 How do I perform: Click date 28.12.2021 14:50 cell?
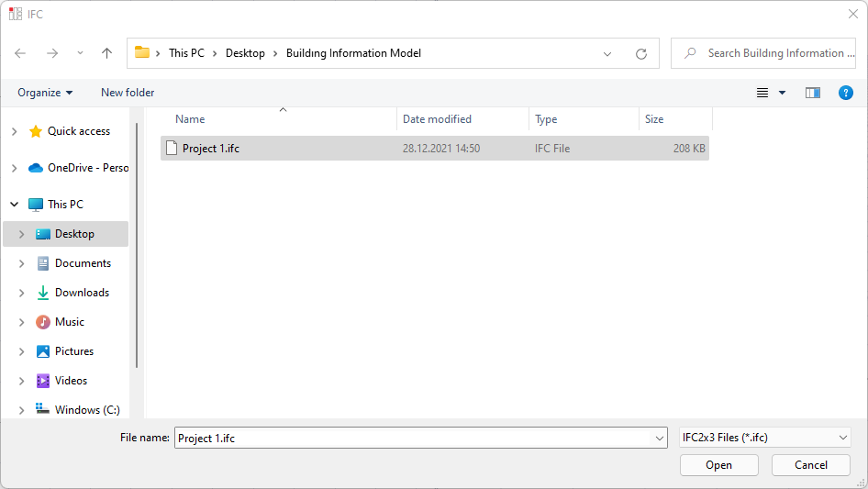click(441, 149)
